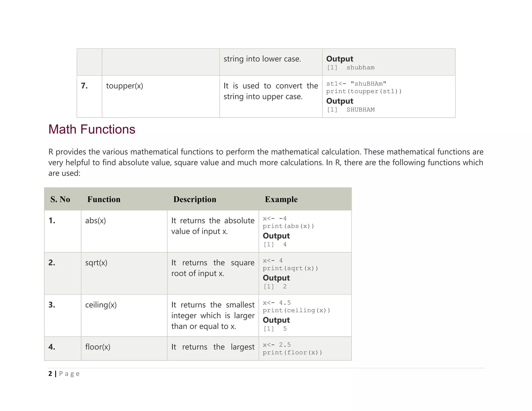Select the floor(x) function cell
Viewport: 532px width, 411px height.
[98, 347]
